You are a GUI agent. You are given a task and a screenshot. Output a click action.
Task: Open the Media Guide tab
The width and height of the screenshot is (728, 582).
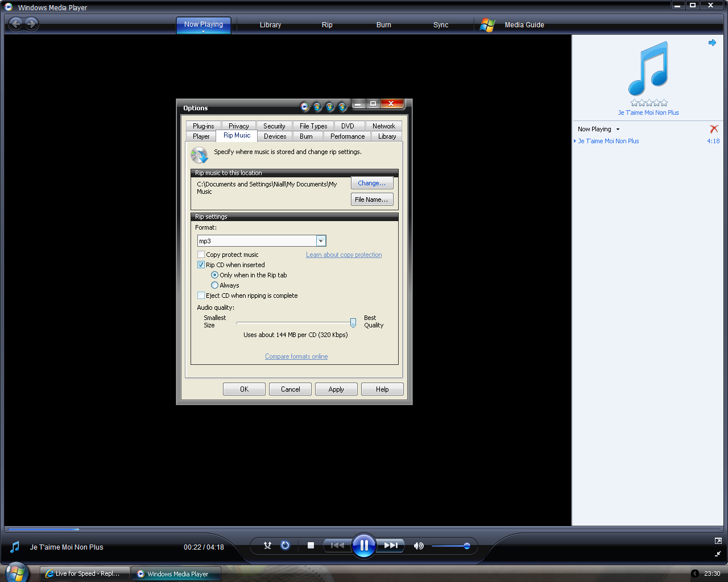[x=524, y=25]
